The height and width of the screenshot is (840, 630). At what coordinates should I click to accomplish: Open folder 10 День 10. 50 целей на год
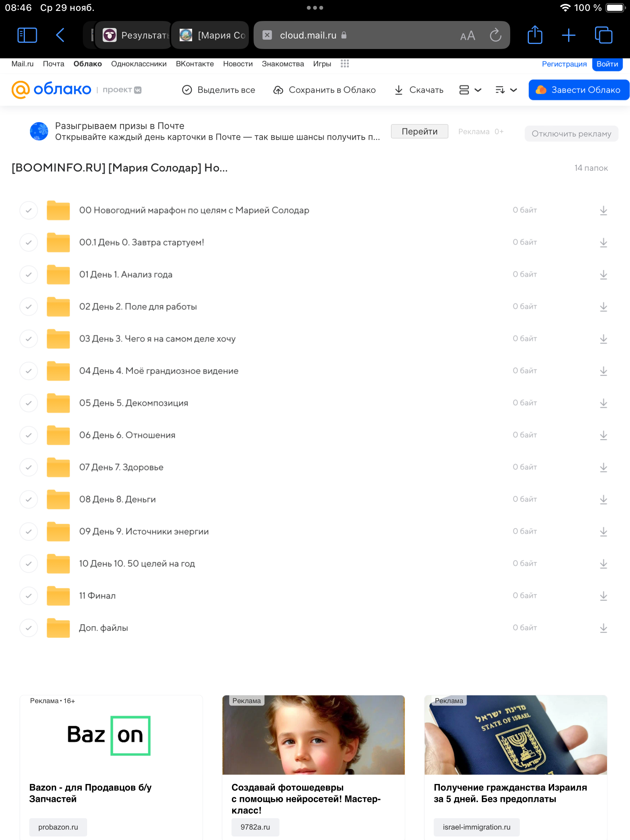(137, 564)
